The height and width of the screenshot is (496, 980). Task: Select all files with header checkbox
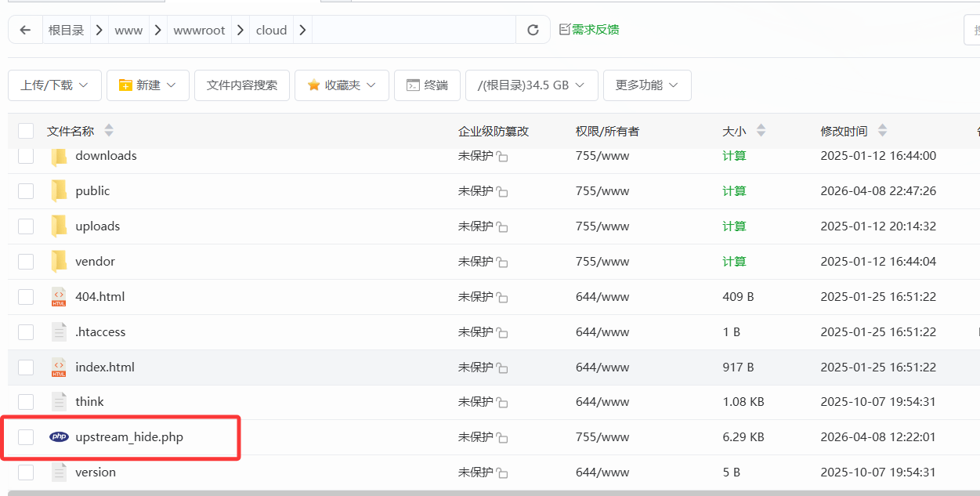click(x=26, y=131)
